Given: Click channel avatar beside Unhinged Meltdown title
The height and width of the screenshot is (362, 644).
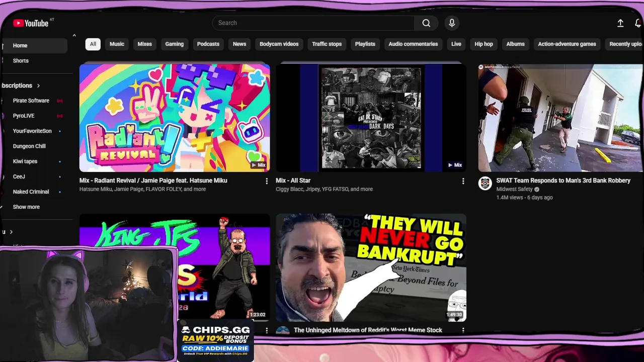Looking at the screenshot, I should tap(283, 330).
